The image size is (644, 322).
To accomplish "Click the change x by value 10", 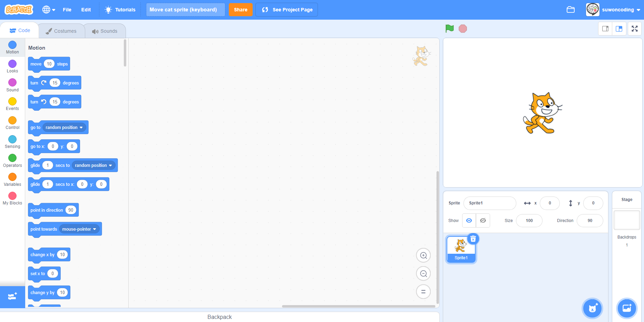I will point(62,255).
